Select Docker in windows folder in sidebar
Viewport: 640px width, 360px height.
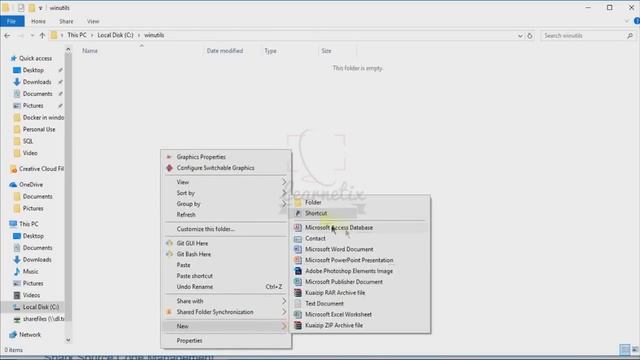point(43,118)
